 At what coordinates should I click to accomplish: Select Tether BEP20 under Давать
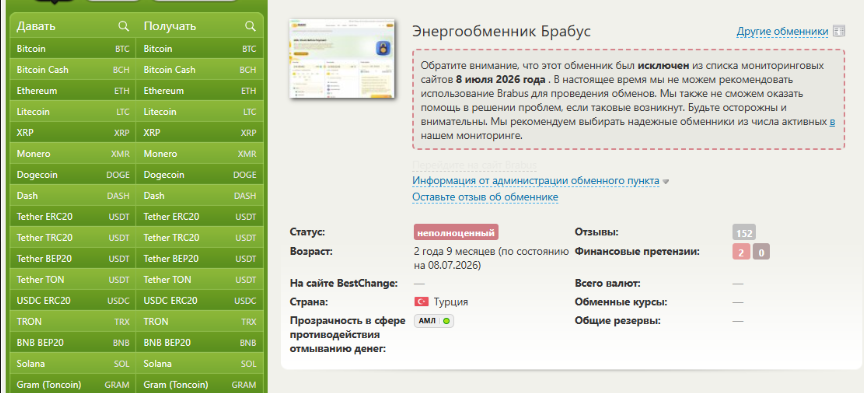tap(73, 259)
